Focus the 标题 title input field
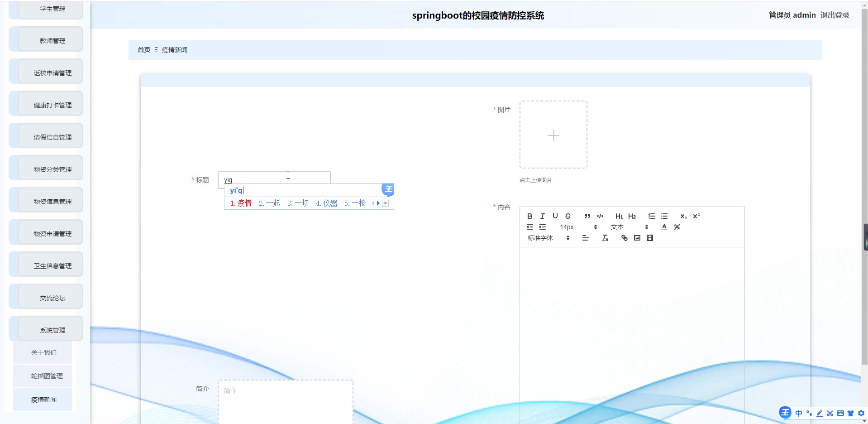The height and width of the screenshot is (424, 868). point(274,179)
